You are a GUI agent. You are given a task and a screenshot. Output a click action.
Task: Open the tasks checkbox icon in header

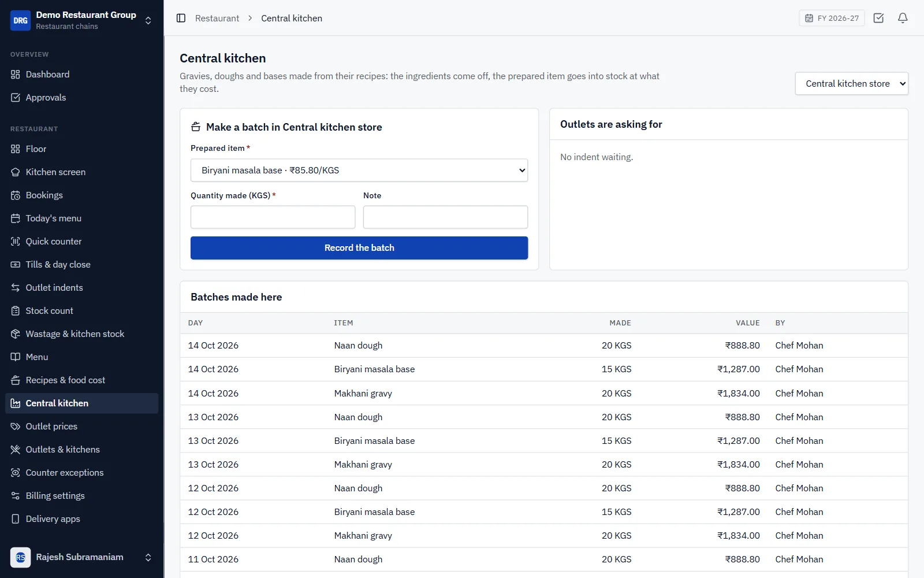tap(878, 18)
